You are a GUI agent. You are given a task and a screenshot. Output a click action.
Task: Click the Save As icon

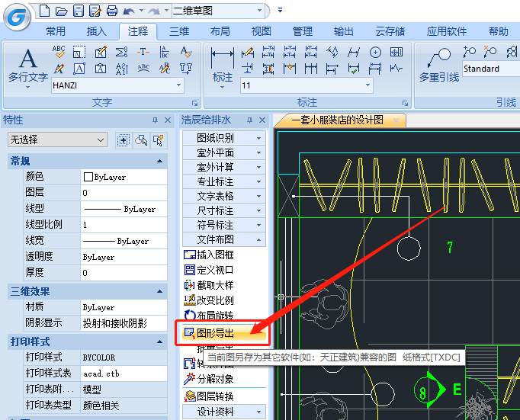point(95,11)
